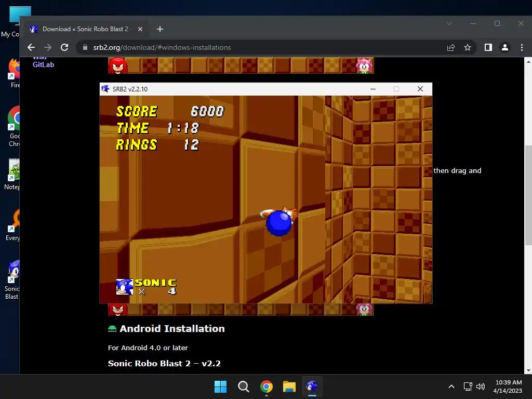Reload the srb2.org download page
Viewport: 532px width, 399px height.
tap(64, 47)
